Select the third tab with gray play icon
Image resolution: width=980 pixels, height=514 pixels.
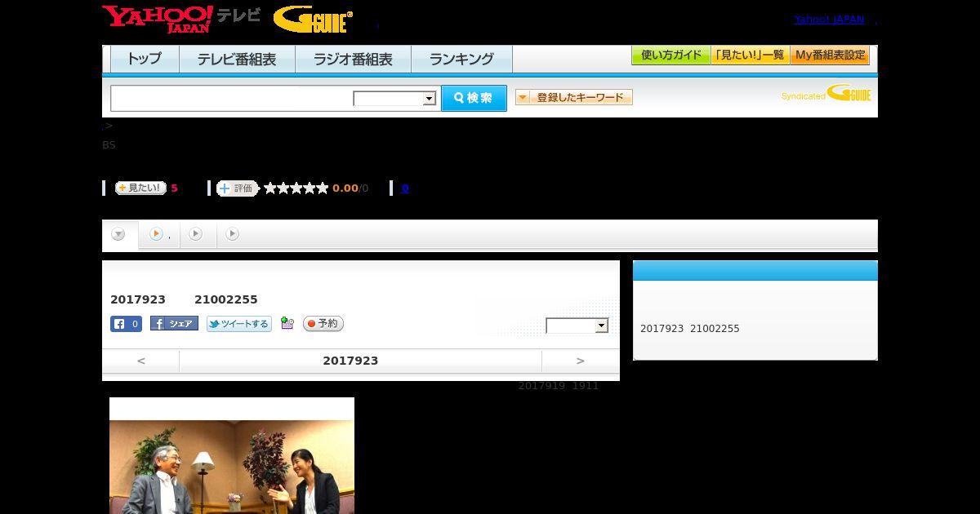pyautogui.click(x=198, y=235)
